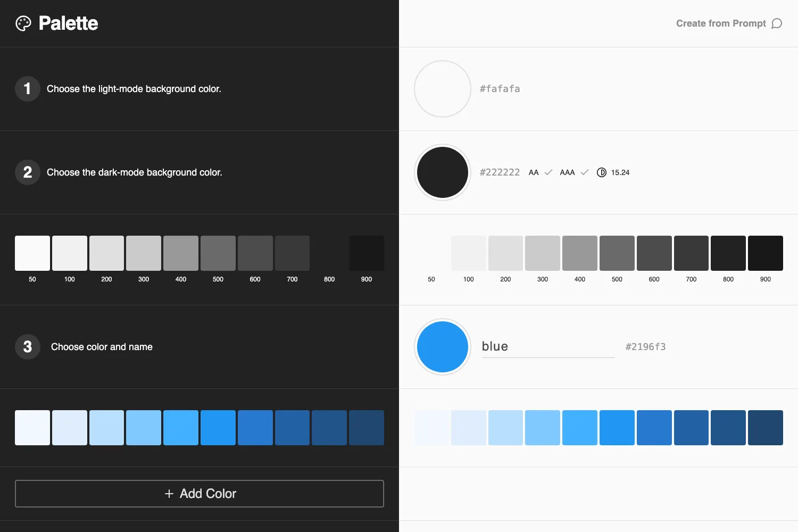Select gray 600 swatch in light panel

[654, 253]
